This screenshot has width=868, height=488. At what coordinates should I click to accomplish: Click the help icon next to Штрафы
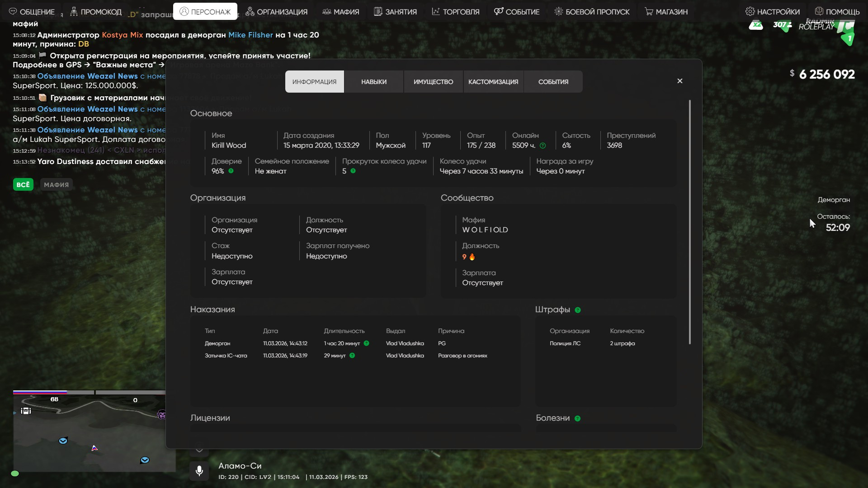(577, 310)
